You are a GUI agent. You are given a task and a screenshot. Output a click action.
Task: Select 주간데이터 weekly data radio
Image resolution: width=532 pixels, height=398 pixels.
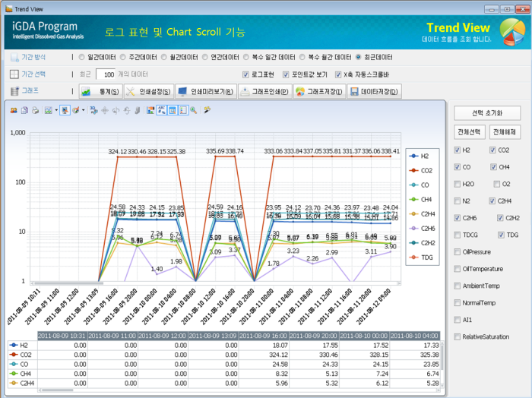tap(123, 57)
